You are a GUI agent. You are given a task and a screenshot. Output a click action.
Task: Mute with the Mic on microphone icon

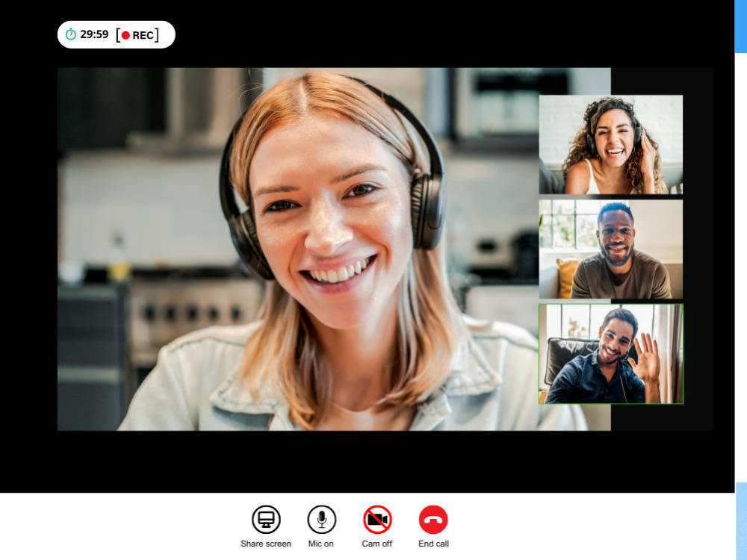point(321,520)
